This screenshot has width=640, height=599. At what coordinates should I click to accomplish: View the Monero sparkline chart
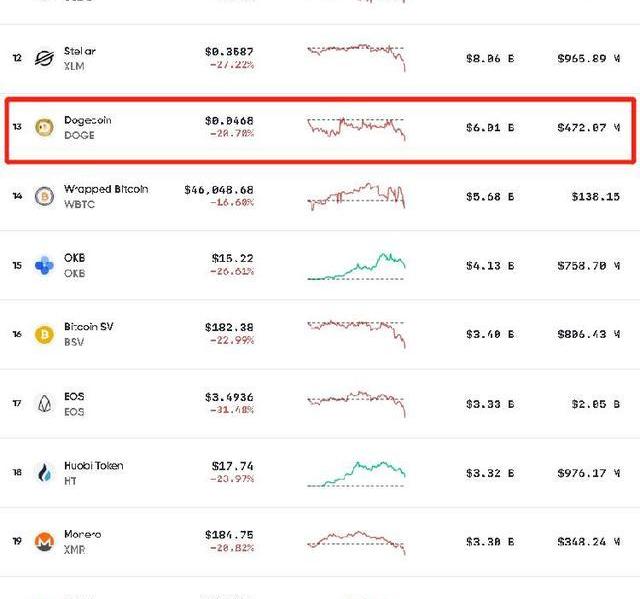point(356,542)
